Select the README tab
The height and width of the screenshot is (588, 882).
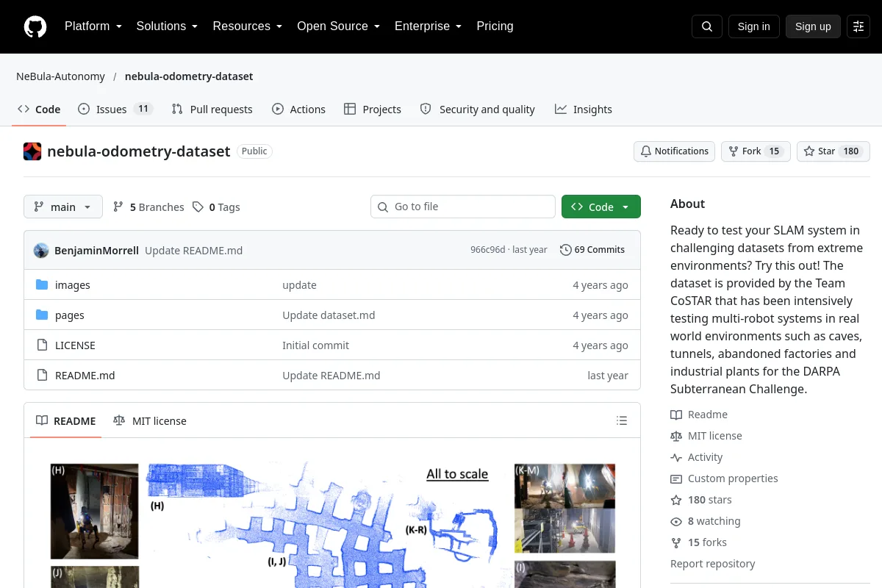65,421
